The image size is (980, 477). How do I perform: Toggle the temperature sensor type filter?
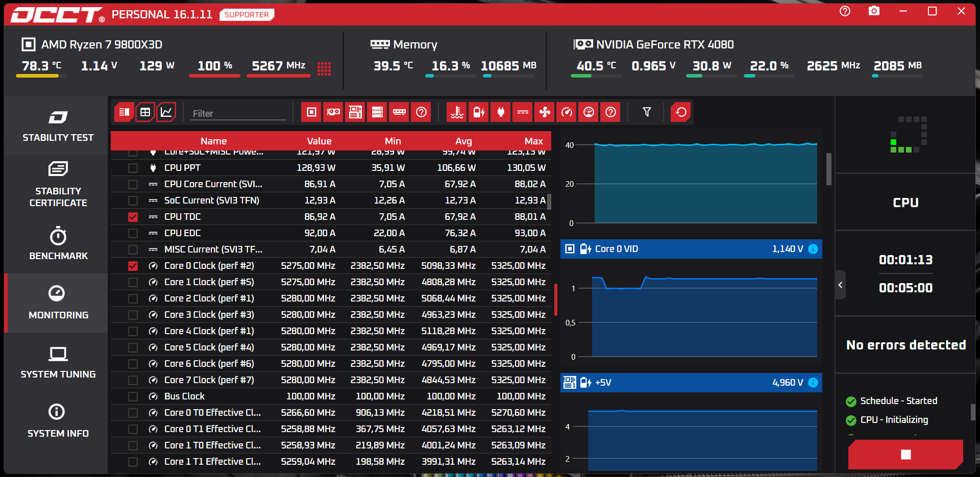click(457, 112)
